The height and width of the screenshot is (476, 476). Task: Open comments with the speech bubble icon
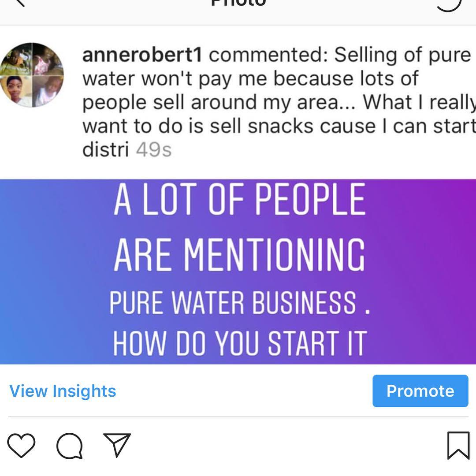click(70, 445)
